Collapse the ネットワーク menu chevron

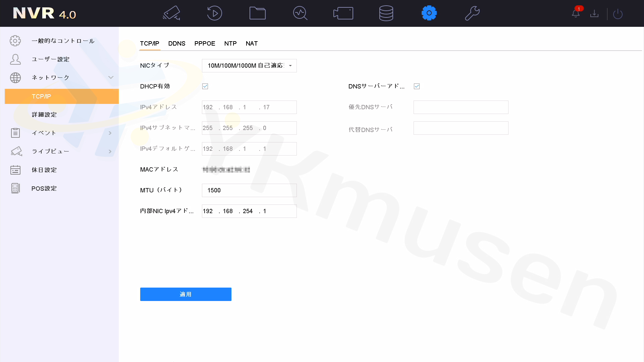[x=111, y=77]
